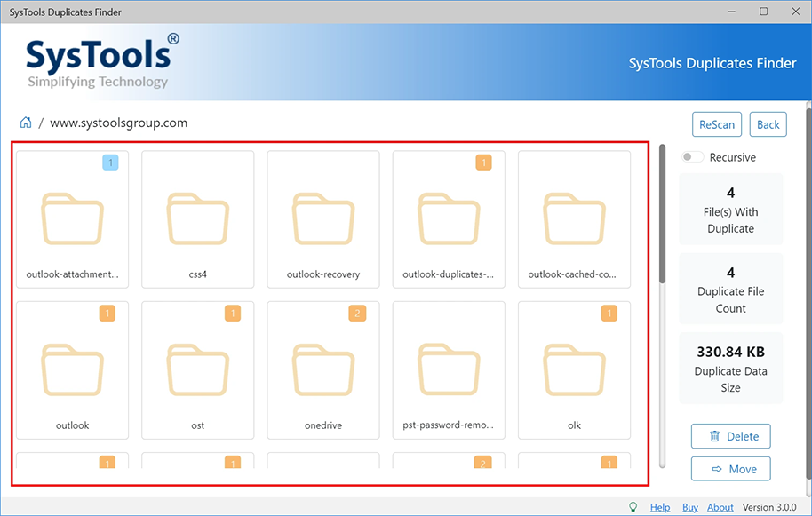Click the orange 2 badge on onedrive

(357, 314)
